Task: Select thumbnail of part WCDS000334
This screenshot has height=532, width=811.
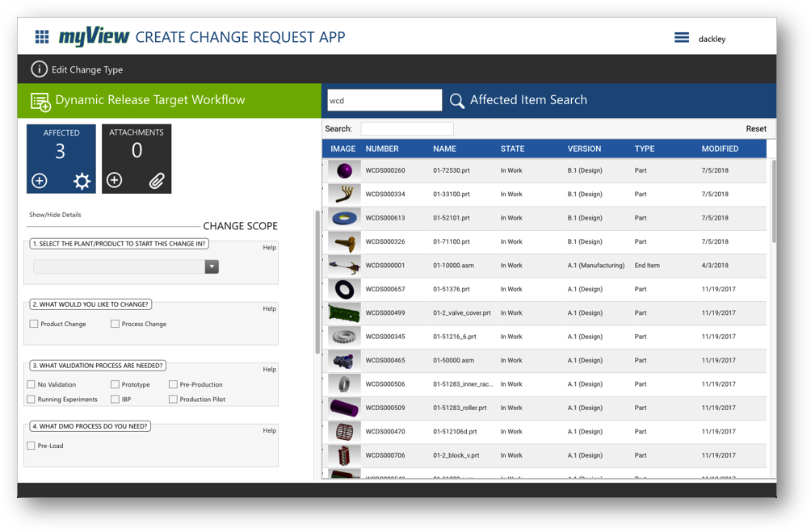Action: click(344, 194)
